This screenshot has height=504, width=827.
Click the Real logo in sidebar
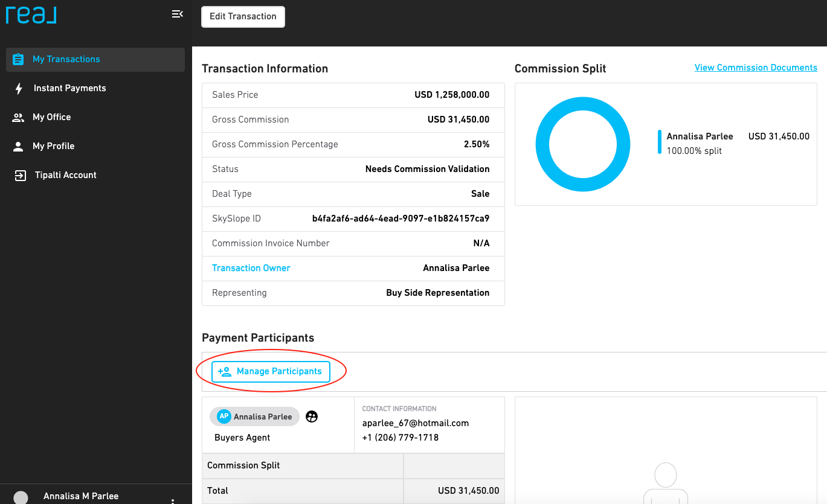pos(31,14)
